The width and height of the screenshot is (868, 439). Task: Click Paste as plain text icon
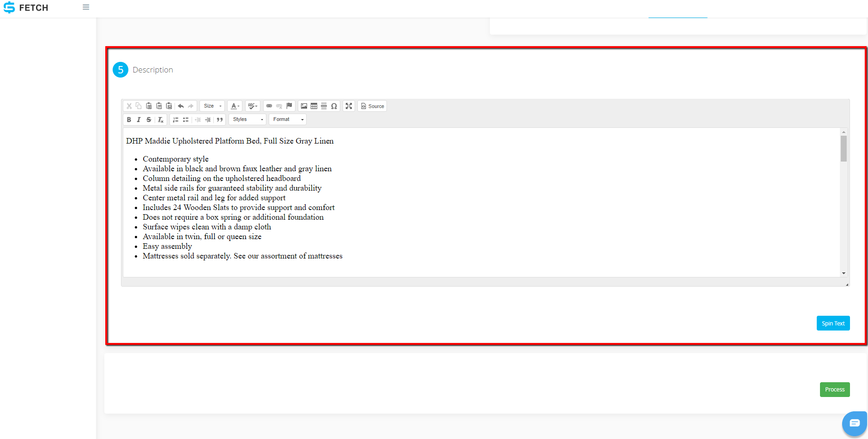point(159,106)
